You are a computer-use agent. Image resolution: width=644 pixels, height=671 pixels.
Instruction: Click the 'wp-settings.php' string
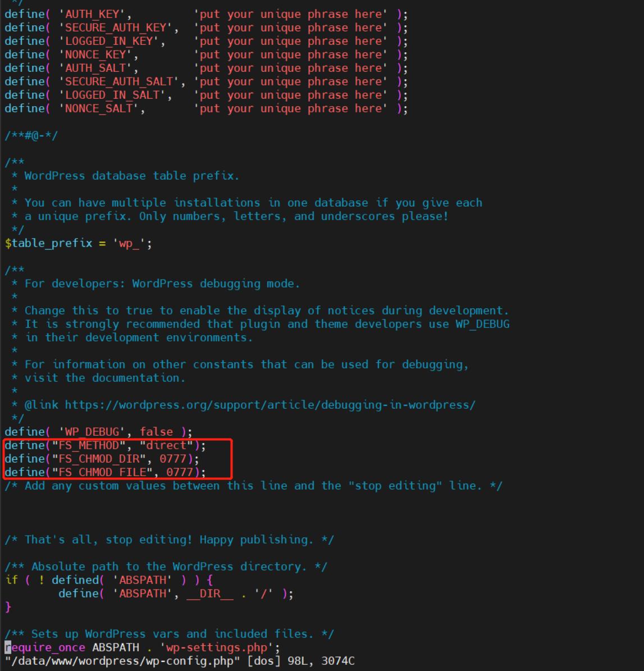[216, 647]
